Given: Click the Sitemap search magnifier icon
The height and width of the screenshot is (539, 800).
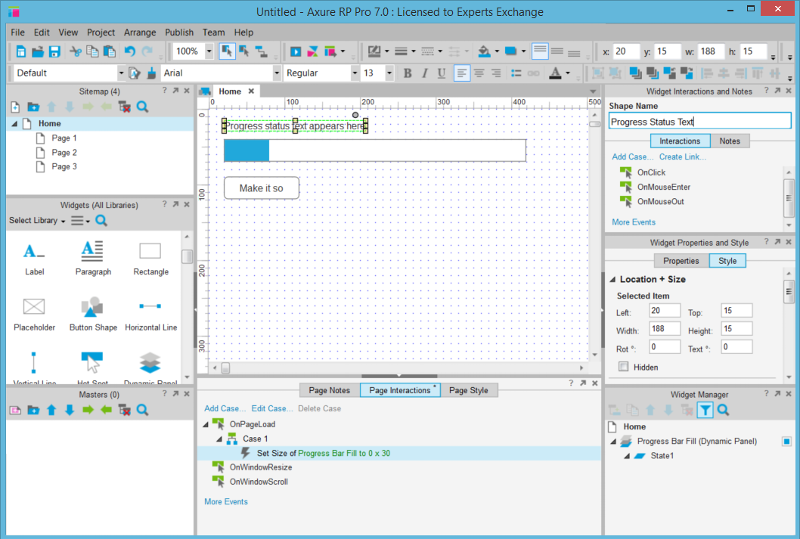Looking at the screenshot, I should pyautogui.click(x=143, y=107).
